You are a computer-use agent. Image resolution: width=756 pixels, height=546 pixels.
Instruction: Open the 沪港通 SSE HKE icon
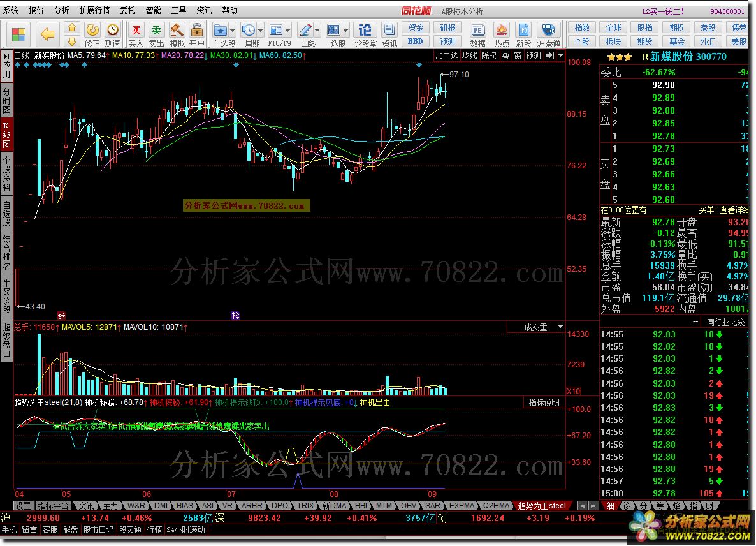(x=548, y=31)
